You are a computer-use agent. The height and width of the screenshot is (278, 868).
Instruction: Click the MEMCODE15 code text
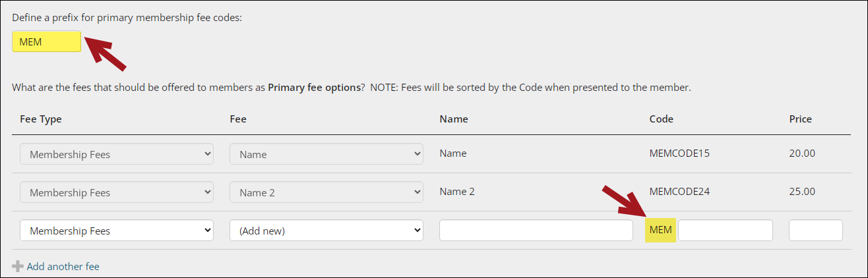pos(679,153)
